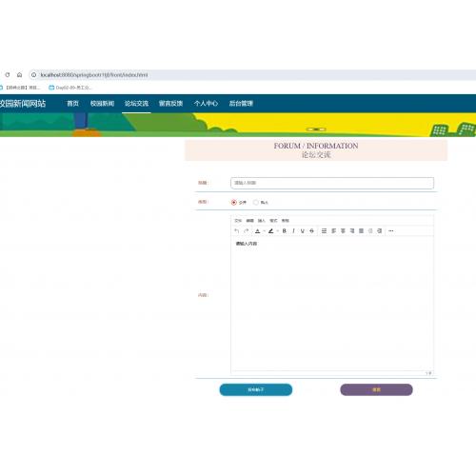
Task: Expand more toolbar options via ellipsis
Action: coord(391,231)
